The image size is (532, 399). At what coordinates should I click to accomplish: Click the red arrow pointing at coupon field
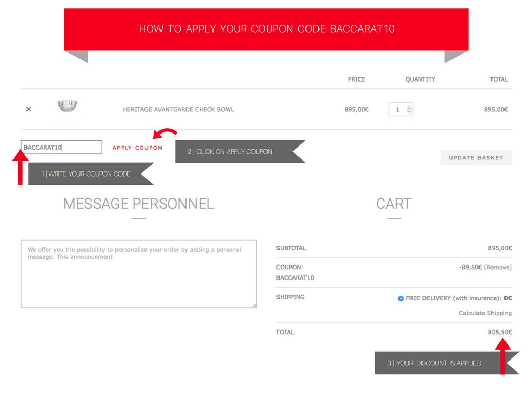coord(20,166)
